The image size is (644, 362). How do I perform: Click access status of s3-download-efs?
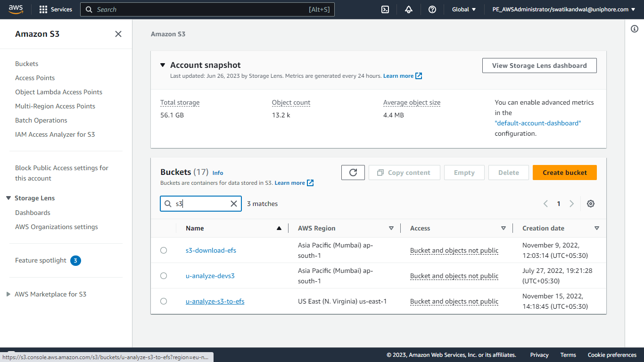pyautogui.click(x=454, y=250)
